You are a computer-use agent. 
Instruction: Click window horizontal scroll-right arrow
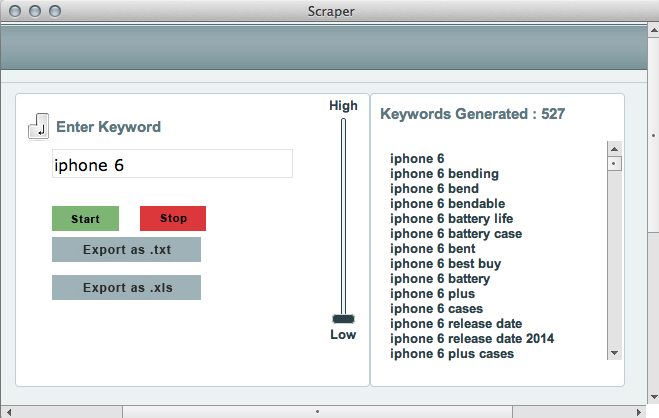tap(639, 412)
